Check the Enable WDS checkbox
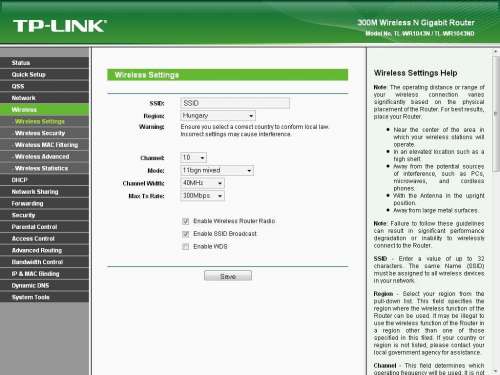 (x=186, y=247)
